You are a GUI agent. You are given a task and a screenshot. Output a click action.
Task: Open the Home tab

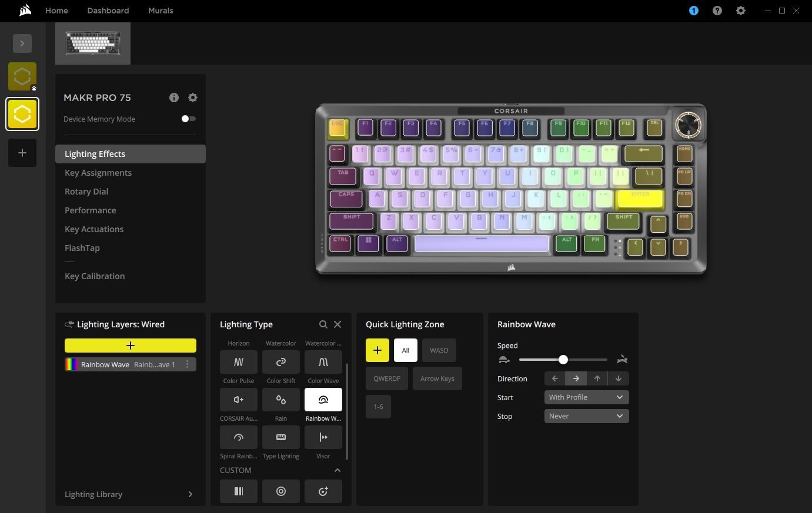click(x=56, y=11)
